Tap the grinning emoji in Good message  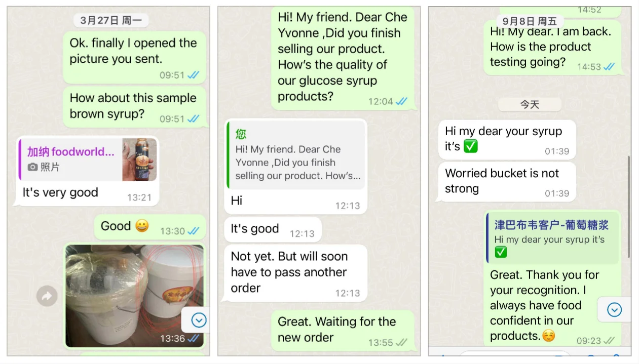[x=142, y=226]
